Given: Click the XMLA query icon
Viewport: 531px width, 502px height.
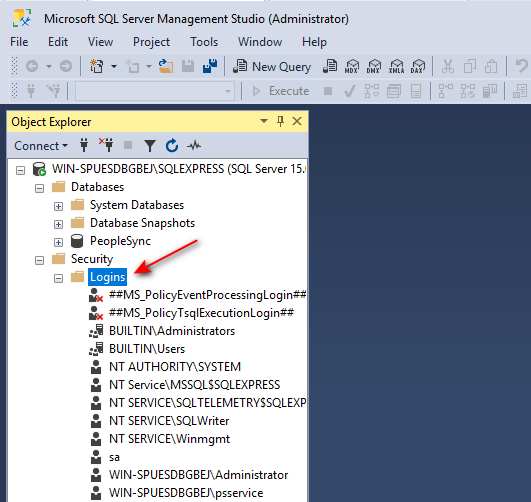Looking at the screenshot, I should point(396,66).
